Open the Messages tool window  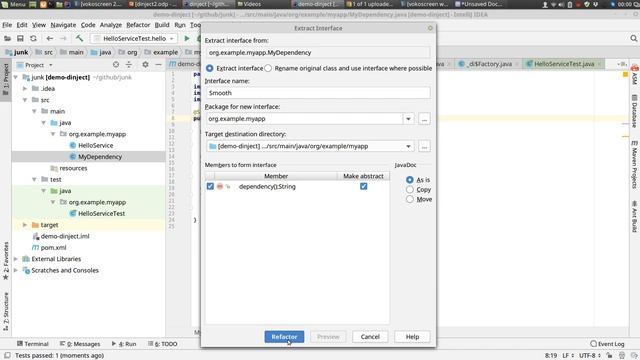tap(80, 344)
